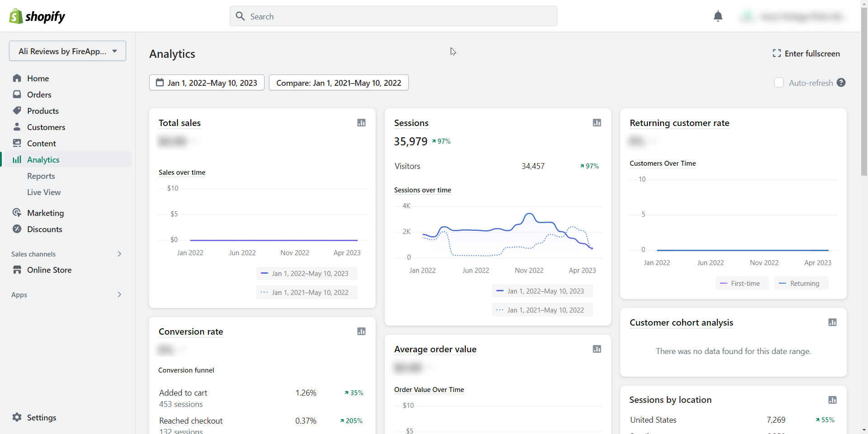Open Orders in sidebar

[x=39, y=94]
